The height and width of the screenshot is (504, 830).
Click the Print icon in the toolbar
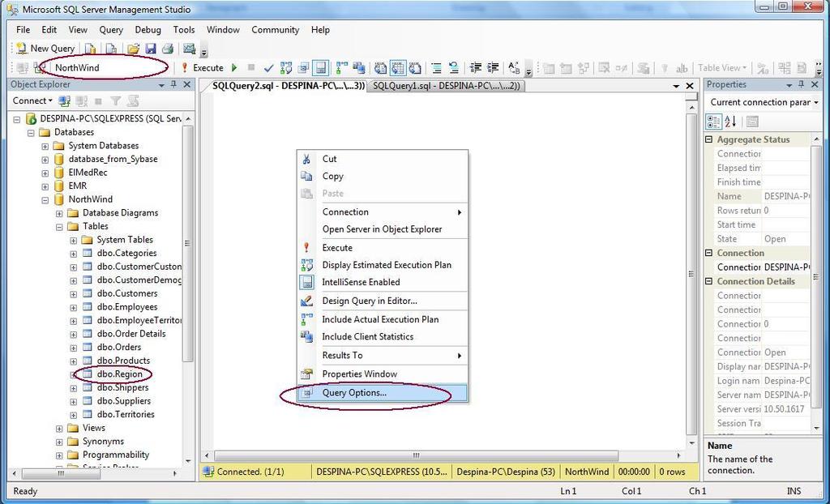point(168,49)
